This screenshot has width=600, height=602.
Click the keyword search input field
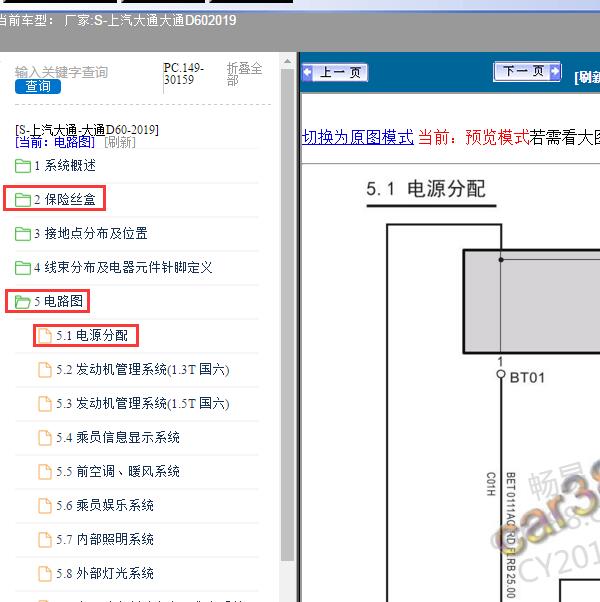coord(61,72)
